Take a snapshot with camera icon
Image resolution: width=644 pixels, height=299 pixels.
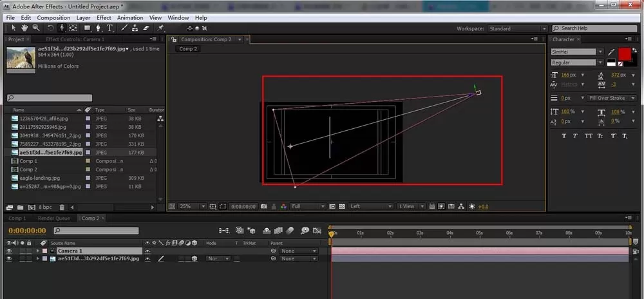tap(264, 206)
